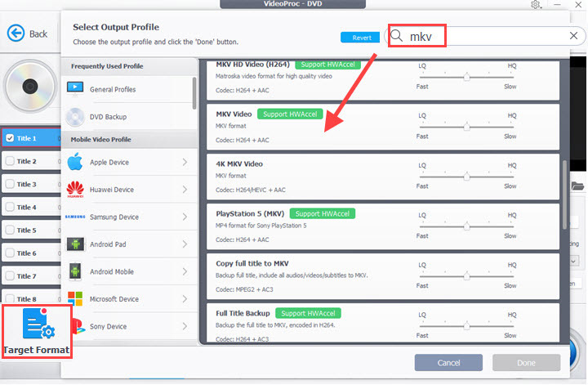
Task: Expand Android Pad chevron
Action: 185,244
